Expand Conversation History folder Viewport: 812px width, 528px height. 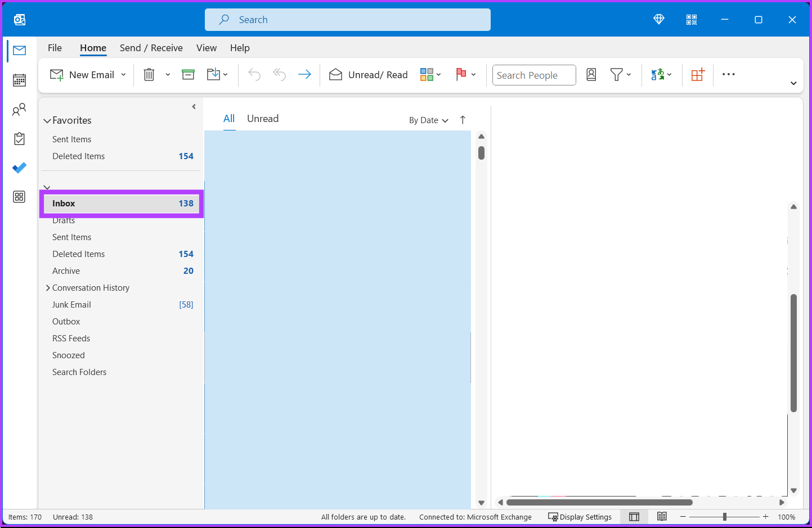[48, 287]
